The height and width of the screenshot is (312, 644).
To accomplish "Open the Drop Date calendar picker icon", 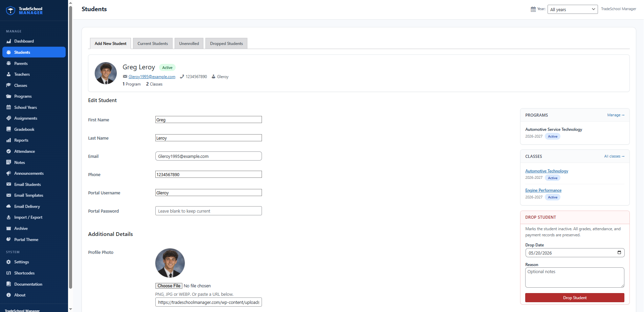I will click(619, 253).
